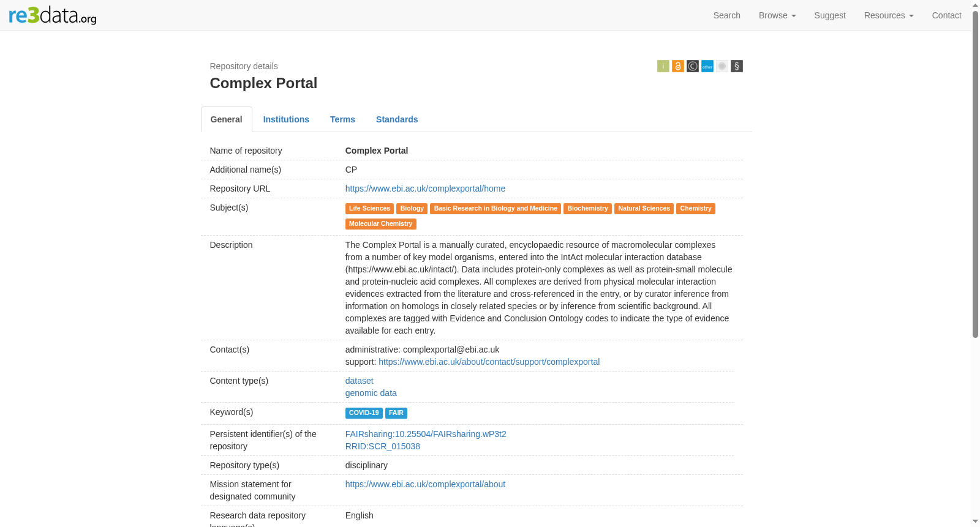The width and height of the screenshot is (980, 527).
Task: Click the Life Sciences subject tag
Action: point(369,209)
